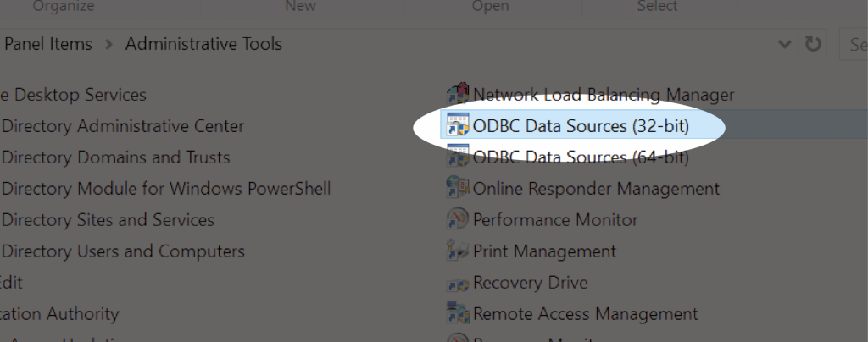Select the Recovery Drive icon
Viewport: 868px width, 342px height.
tap(458, 284)
